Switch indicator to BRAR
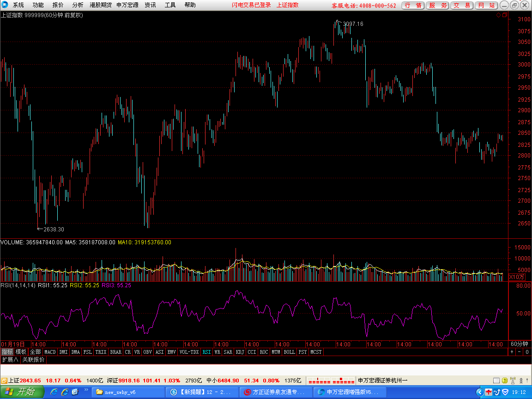Screen dimensions: 532x399 (116, 352)
